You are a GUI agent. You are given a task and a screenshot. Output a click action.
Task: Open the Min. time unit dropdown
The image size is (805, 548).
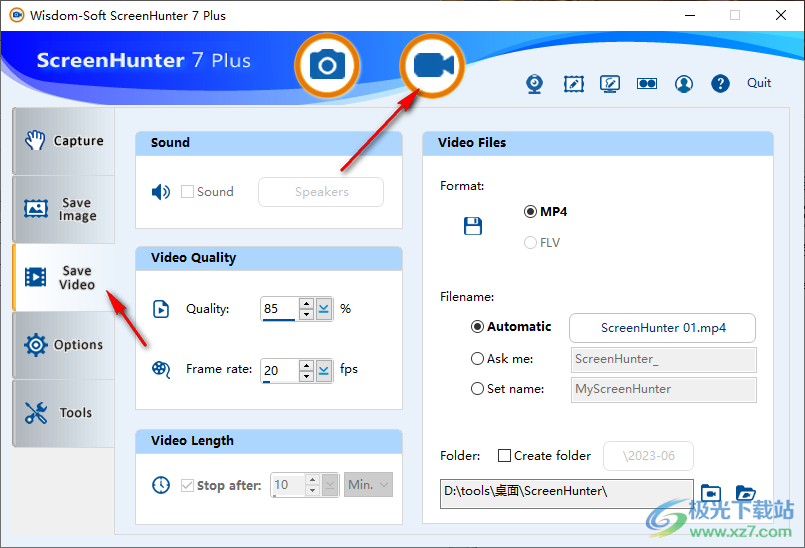coord(368,485)
